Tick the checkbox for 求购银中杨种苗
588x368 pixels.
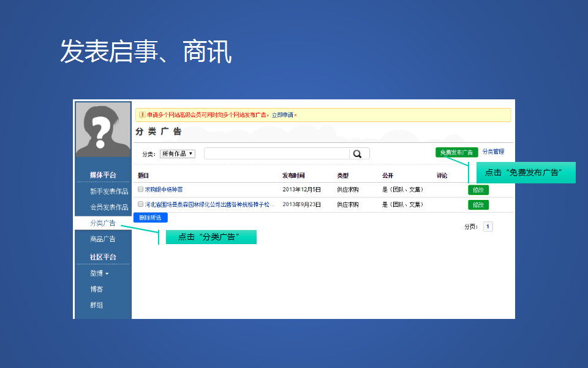pos(141,190)
